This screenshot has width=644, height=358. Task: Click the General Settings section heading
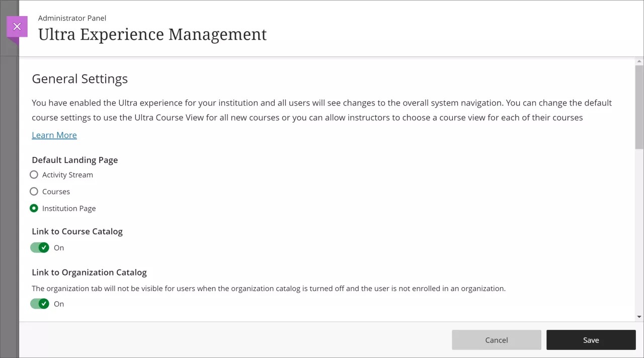pyautogui.click(x=79, y=78)
